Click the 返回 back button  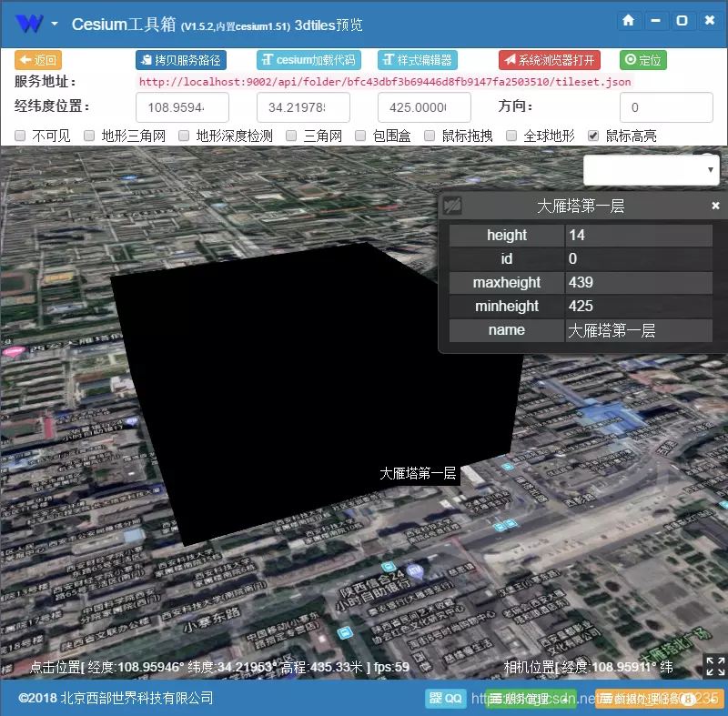pos(38,60)
